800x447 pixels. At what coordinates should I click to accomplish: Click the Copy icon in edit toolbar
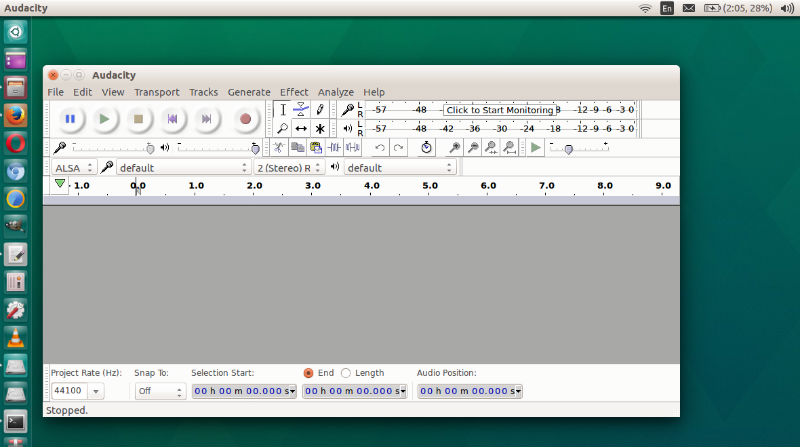click(x=297, y=148)
